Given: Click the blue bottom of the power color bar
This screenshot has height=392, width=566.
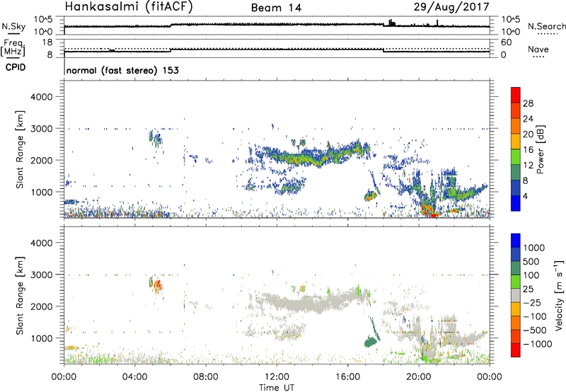Looking at the screenshot, I should 516,203.
